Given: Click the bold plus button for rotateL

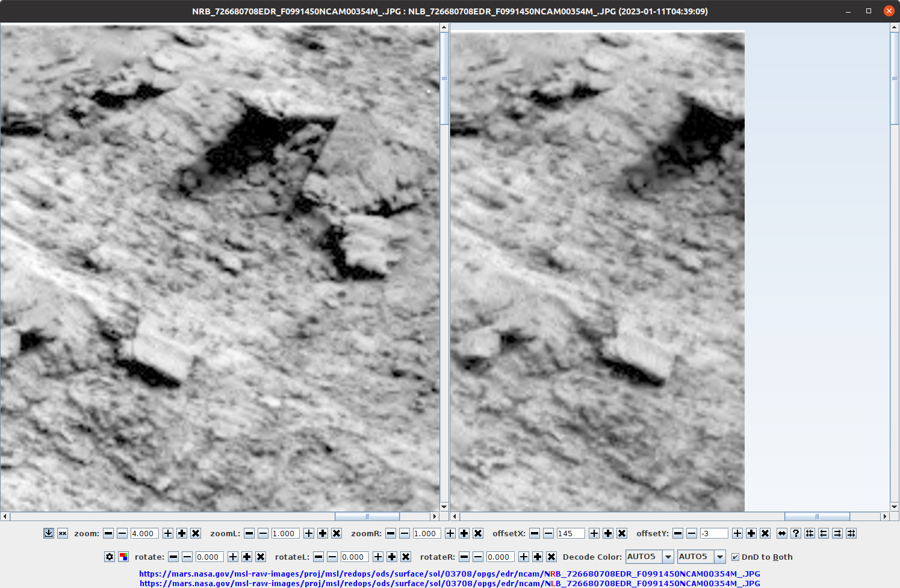Looking at the screenshot, I should point(392,557).
